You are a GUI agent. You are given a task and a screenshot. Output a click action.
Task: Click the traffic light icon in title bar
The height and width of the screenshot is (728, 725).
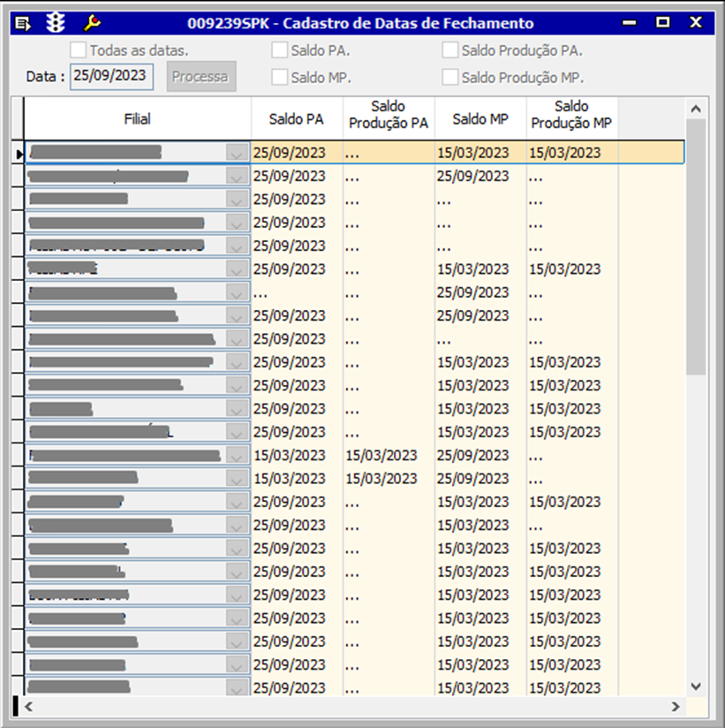point(56,23)
